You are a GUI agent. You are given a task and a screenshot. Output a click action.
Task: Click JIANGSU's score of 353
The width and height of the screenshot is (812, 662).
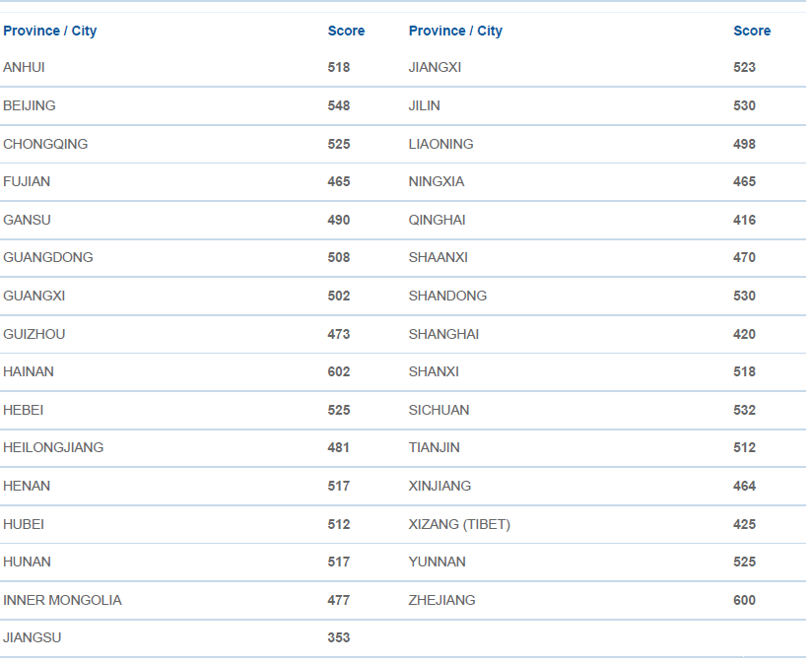tap(339, 637)
